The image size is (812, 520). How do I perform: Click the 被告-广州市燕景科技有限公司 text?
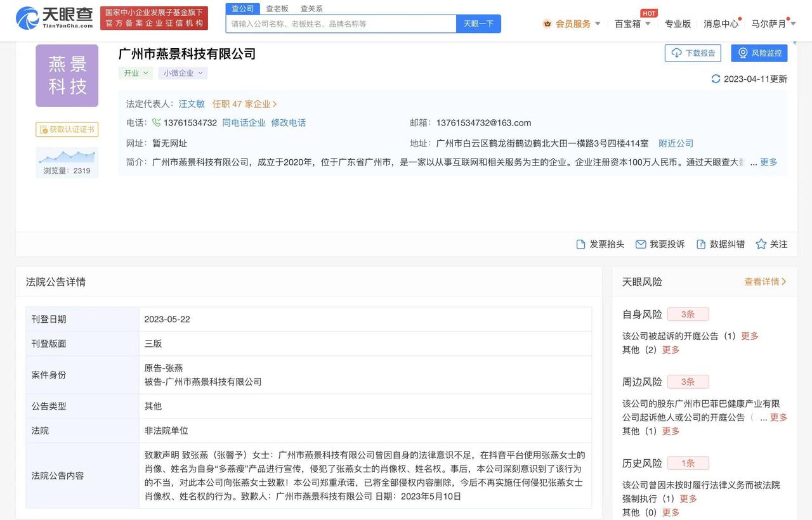coord(203,382)
